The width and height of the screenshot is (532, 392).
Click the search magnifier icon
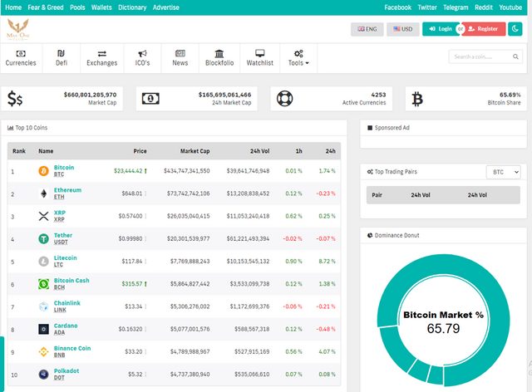(x=515, y=56)
